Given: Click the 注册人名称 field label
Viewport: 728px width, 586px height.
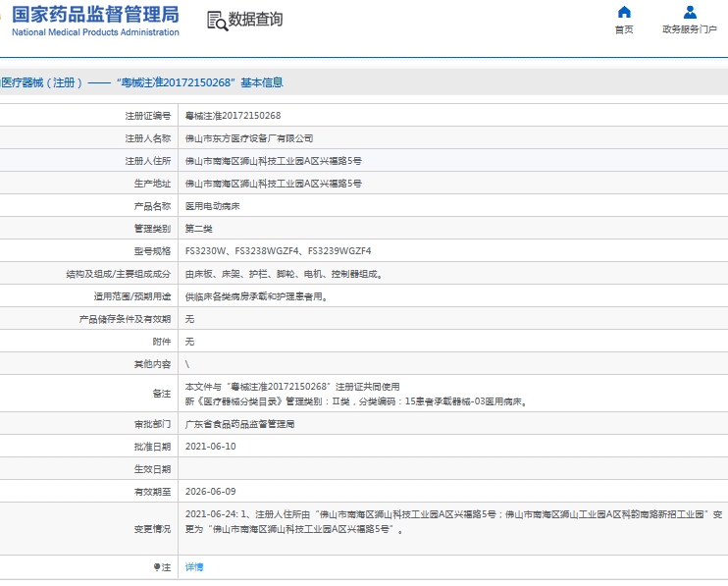Looking at the screenshot, I should point(148,138).
